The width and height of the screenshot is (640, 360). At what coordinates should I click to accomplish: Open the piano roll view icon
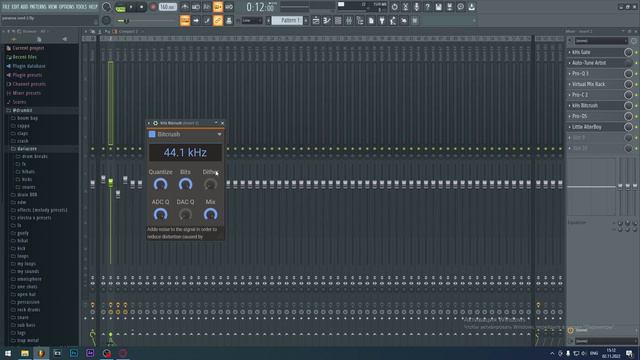pyautogui.click(x=327, y=20)
